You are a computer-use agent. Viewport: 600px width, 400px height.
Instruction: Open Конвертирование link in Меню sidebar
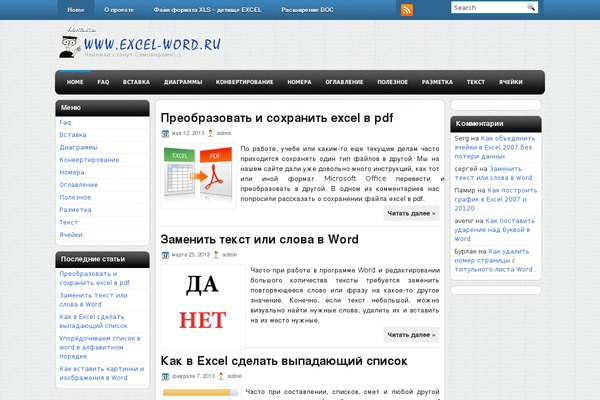click(x=89, y=160)
